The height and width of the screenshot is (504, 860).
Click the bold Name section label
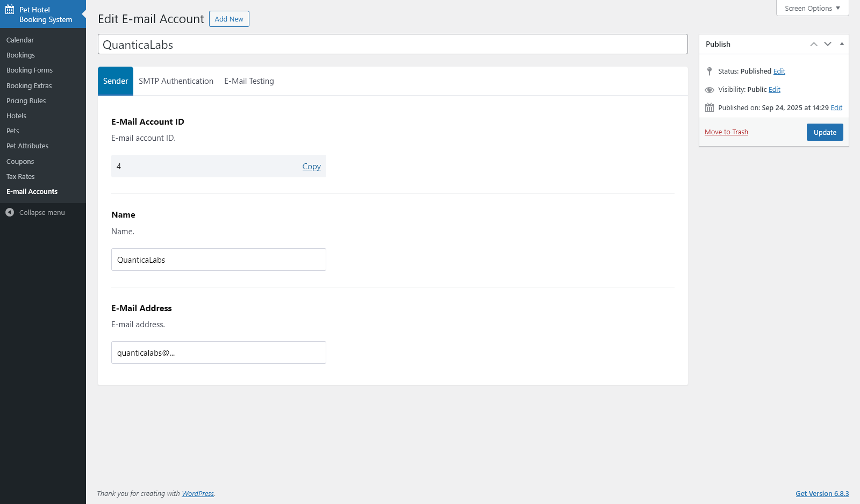point(123,215)
